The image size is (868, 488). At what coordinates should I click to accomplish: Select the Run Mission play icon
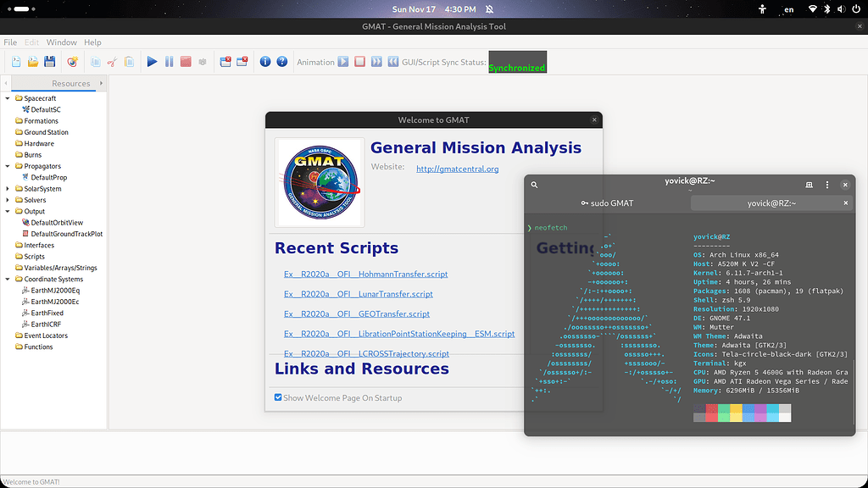point(152,61)
